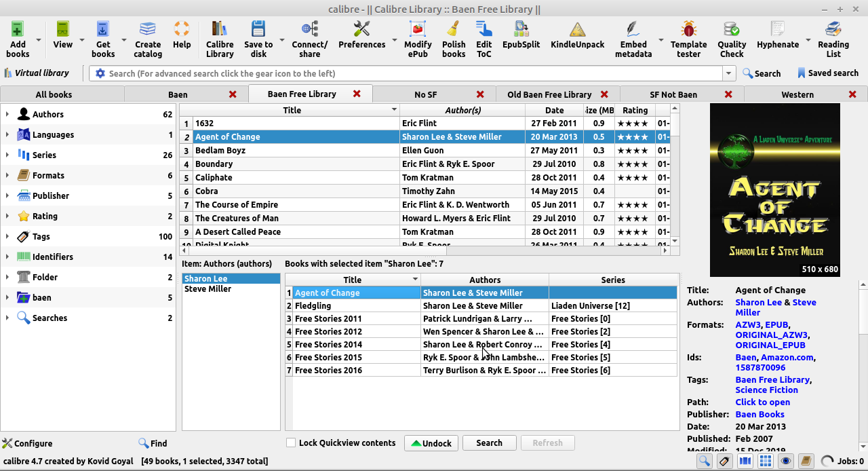Expand the Publisher category
Viewport: 868px width, 471px height.
(7, 195)
